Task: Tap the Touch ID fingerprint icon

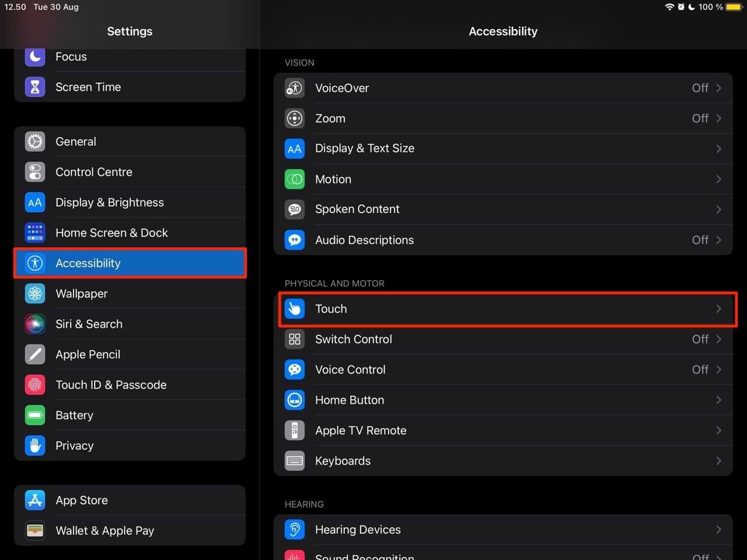Action: [x=35, y=384]
